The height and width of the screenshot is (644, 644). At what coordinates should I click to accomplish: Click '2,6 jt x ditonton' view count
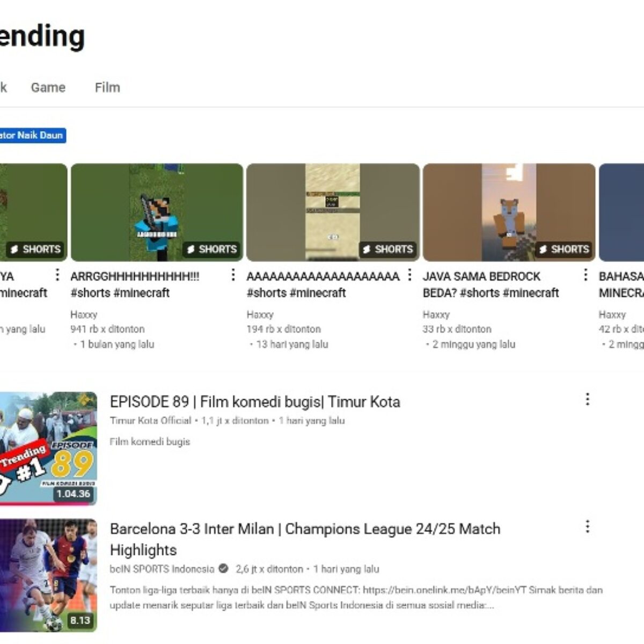269,569
